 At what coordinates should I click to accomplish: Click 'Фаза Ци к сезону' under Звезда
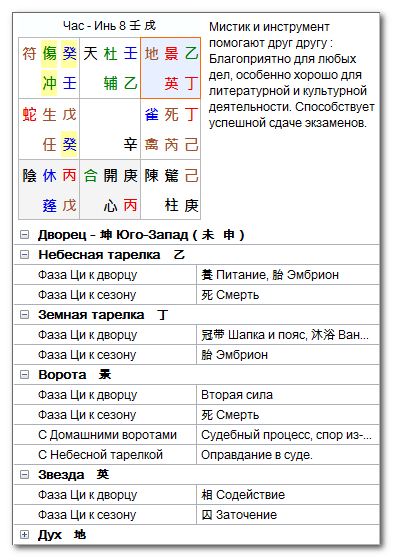87,515
